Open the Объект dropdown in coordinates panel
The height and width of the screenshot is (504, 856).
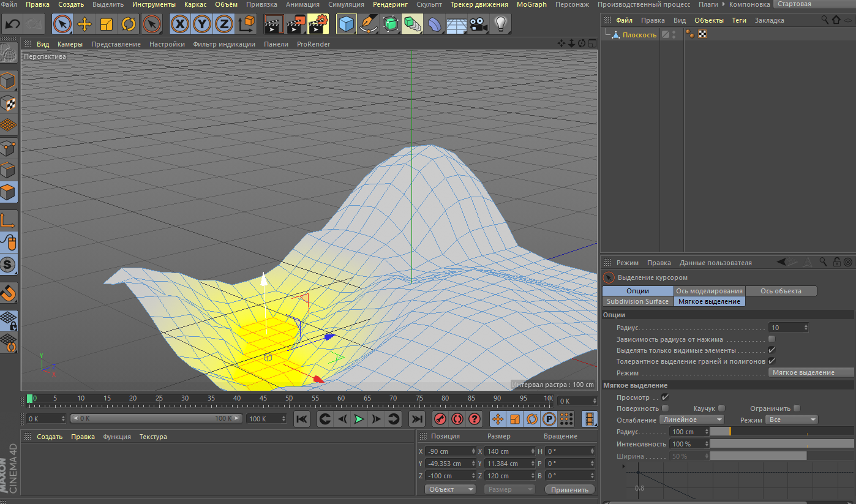point(450,489)
